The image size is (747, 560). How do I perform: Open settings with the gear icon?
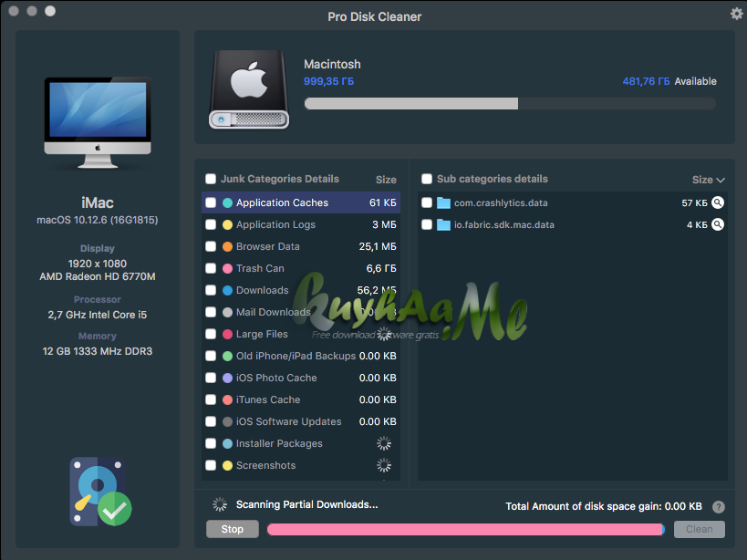[x=737, y=14]
